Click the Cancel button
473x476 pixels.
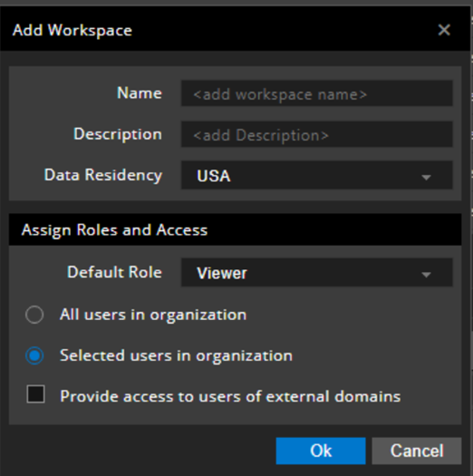pyautogui.click(x=417, y=451)
